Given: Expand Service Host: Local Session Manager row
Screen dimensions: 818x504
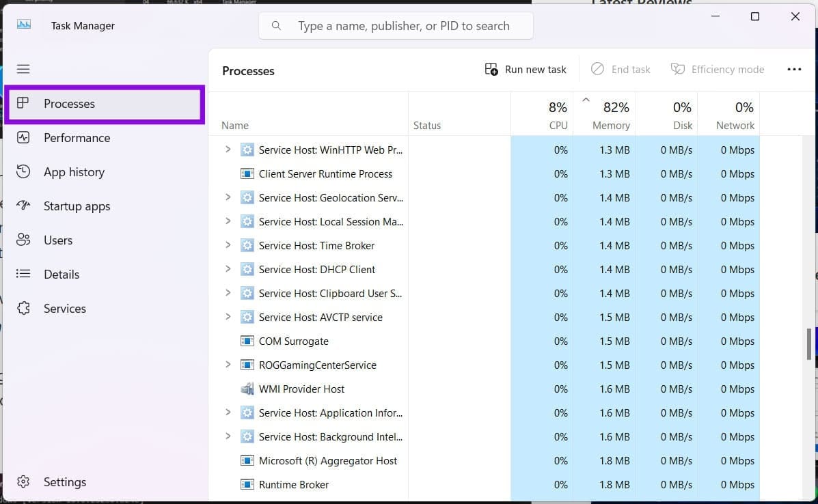Looking at the screenshot, I should [228, 221].
